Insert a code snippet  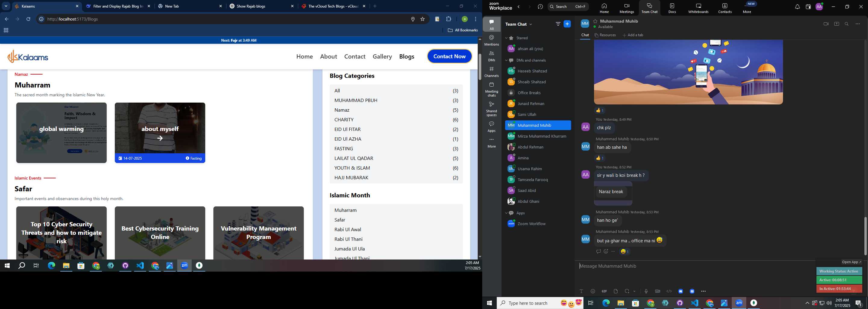tap(669, 291)
